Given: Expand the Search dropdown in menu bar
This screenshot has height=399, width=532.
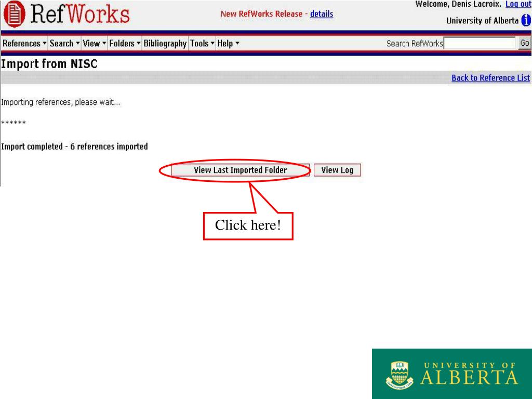Looking at the screenshot, I should click(64, 44).
